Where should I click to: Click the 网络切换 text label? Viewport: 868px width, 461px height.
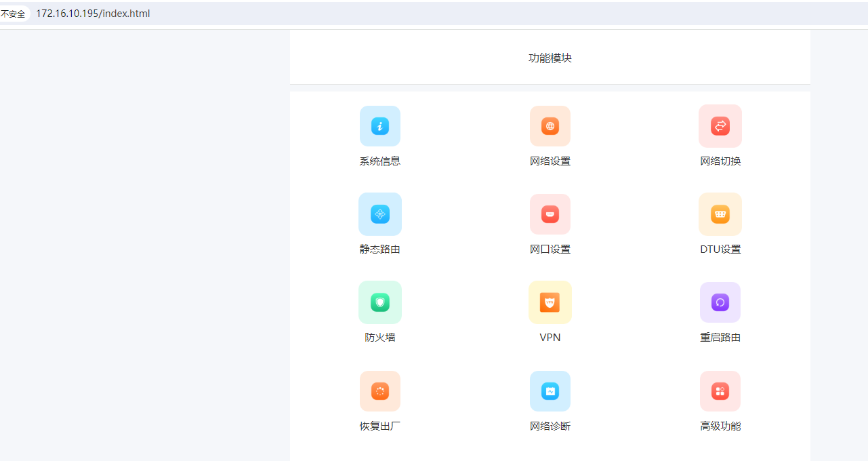click(720, 161)
